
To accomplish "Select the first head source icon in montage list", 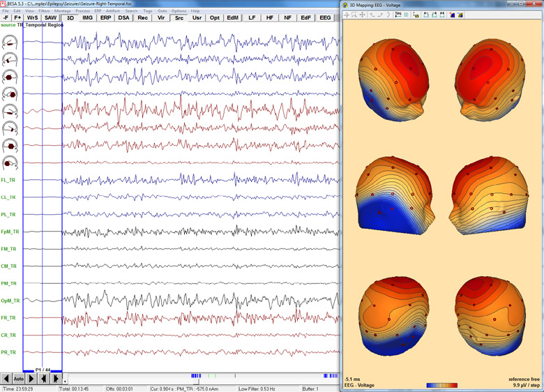I will point(11,42).
